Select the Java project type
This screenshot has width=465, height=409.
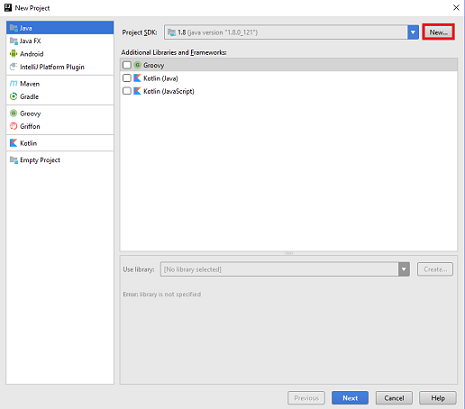[x=60, y=28]
